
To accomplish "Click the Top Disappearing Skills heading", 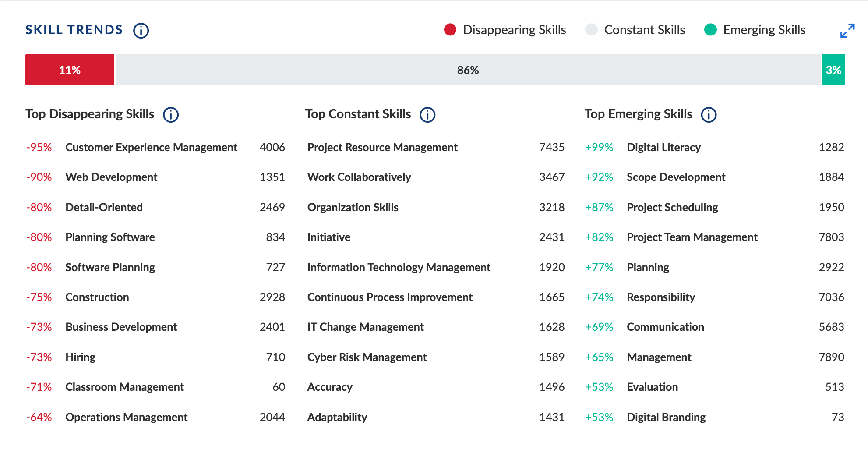I will pos(90,114).
